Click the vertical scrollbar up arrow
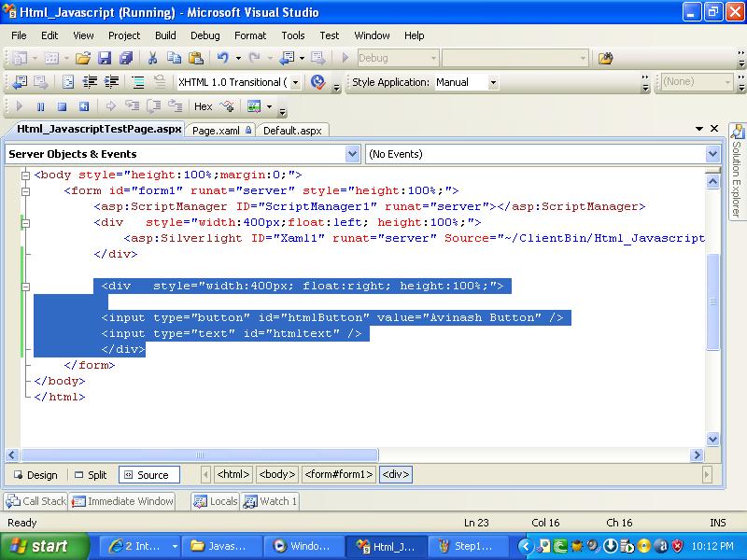Image resolution: width=747 pixels, height=560 pixels. coord(712,181)
